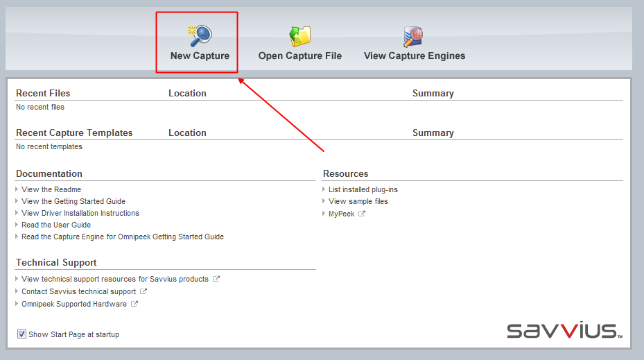The height and width of the screenshot is (360, 644).
Task: Click the Recent Files column header
Action: pos(43,93)
